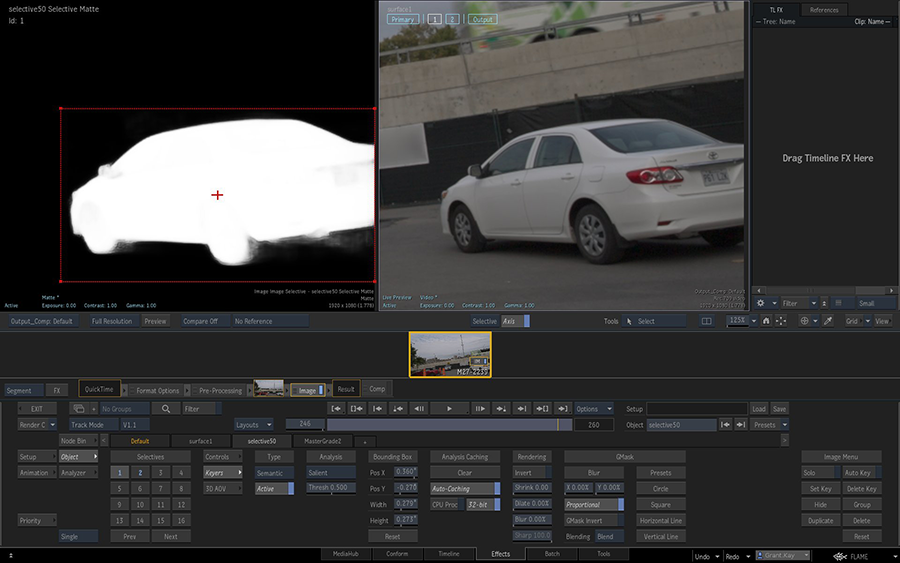Open the gear settings icon in TL FX panel

click(x=762, y=303)
